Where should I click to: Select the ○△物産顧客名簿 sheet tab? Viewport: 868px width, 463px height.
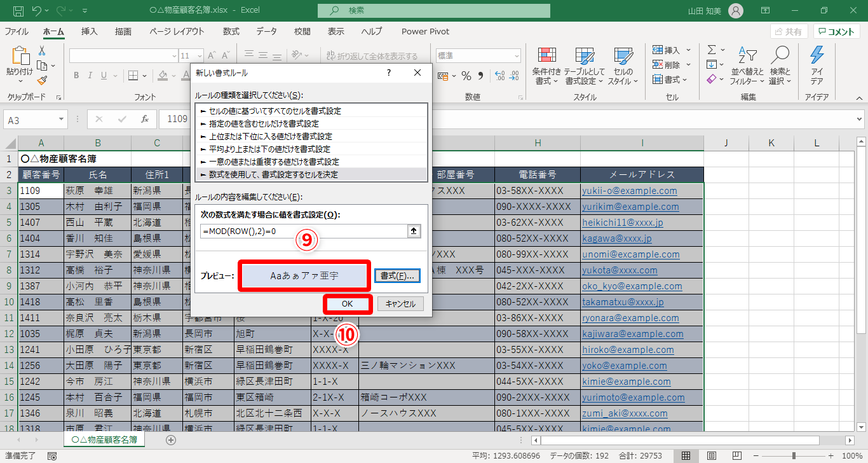pos(104,439)
